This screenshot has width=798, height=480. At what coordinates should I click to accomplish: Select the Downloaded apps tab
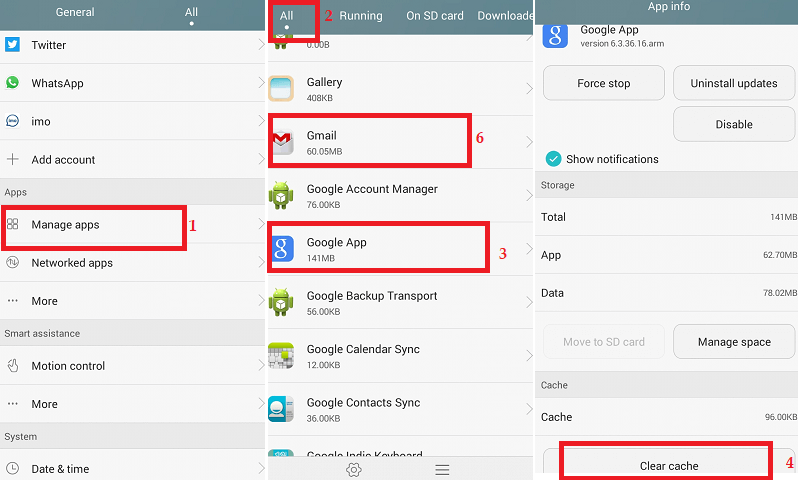(505, 16)
